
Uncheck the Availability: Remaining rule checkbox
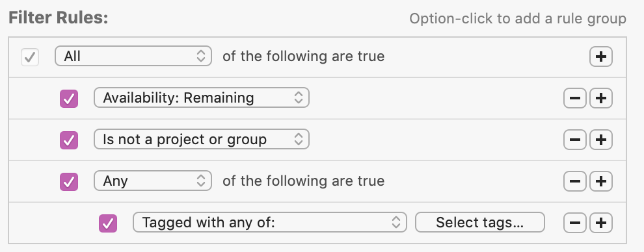pyautogui.click(x=69, y=99)
